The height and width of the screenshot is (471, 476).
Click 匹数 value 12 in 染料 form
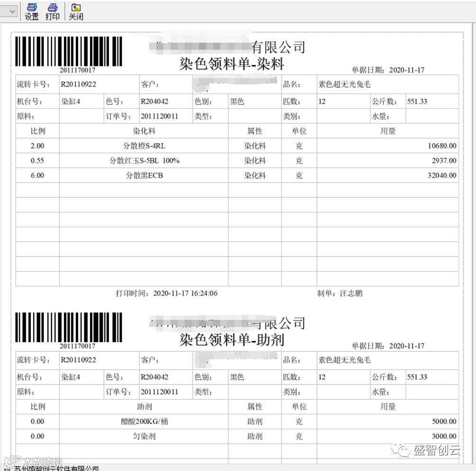tap(322, 101)
